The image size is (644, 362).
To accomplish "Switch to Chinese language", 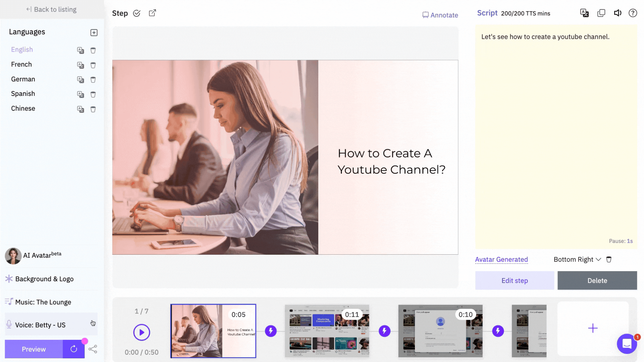I will coord(23,109).
